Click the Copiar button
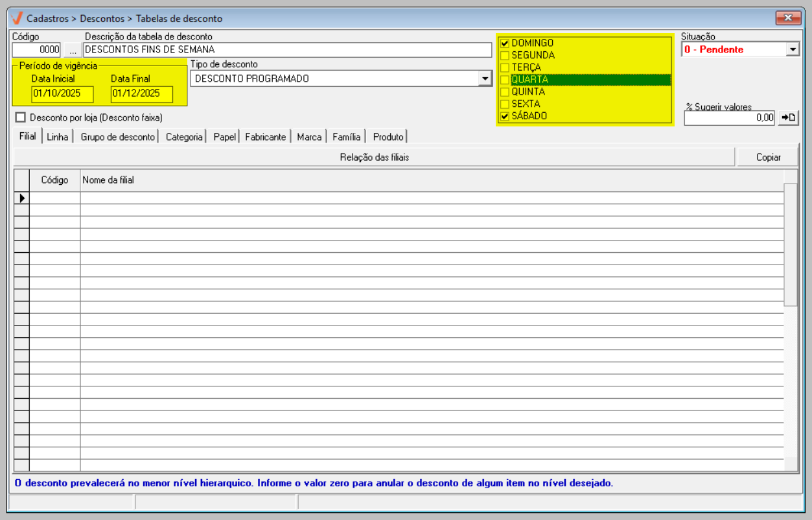 [768, 157]
